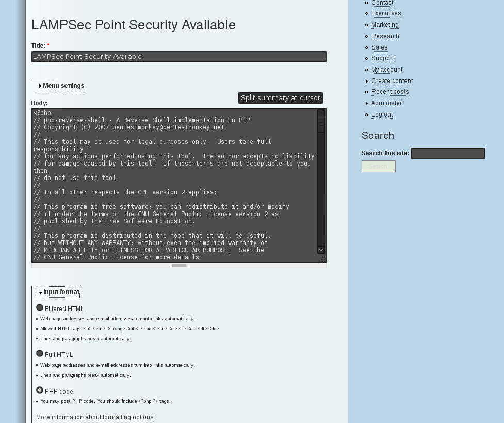Viewport: 504px width, 423px height.
Task: Click the "Split summary at cursor" button
Action: click(x=280, y=97)
